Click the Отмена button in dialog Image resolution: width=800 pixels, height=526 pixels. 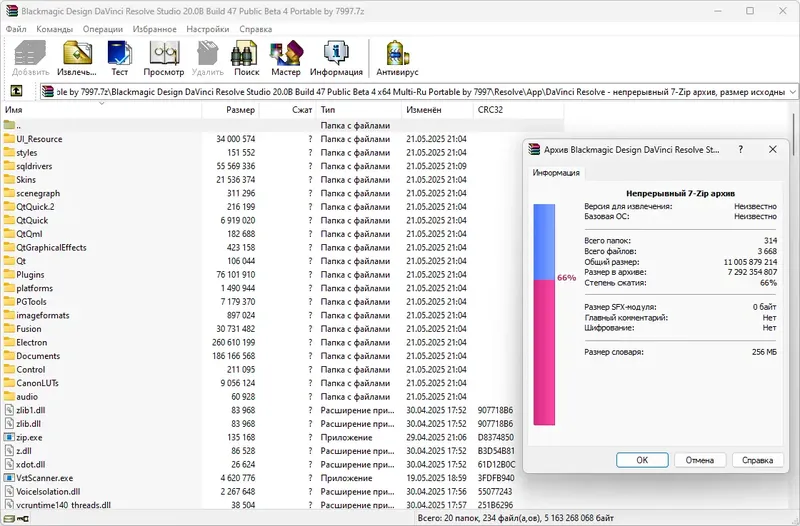point(699,460)
